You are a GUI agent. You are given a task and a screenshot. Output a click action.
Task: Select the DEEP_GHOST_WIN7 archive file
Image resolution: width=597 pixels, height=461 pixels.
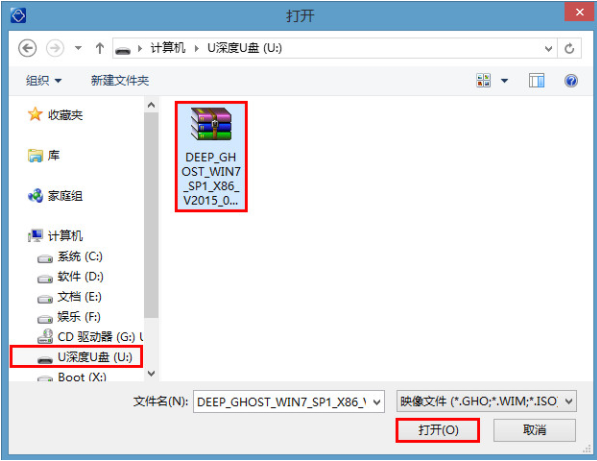(211, 156)
